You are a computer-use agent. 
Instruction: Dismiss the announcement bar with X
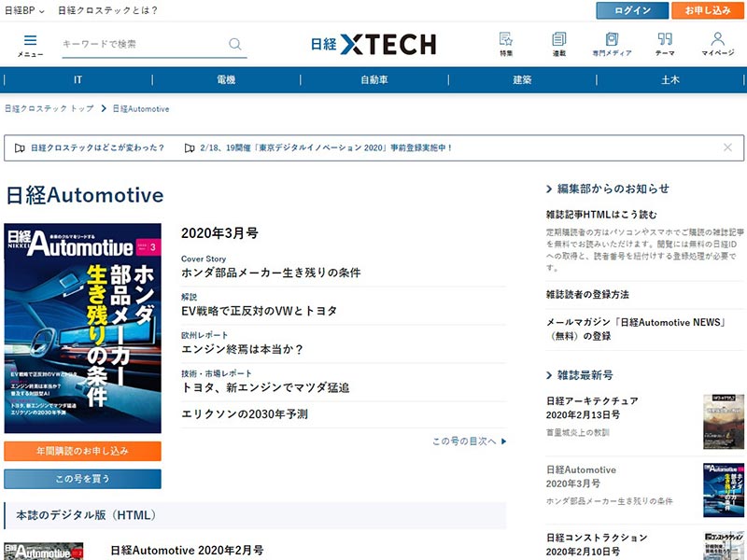coord(727,147)
